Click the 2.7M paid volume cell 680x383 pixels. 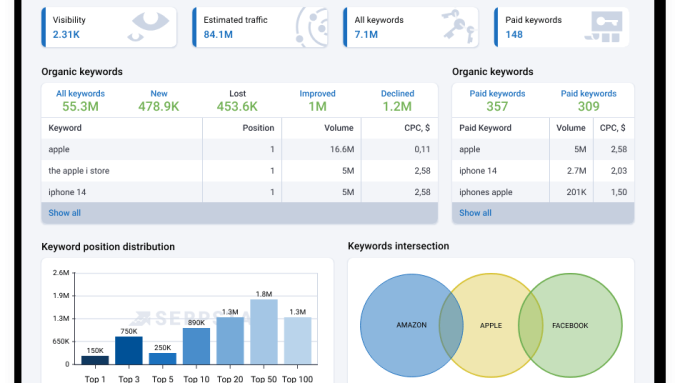tap(576, 170)
